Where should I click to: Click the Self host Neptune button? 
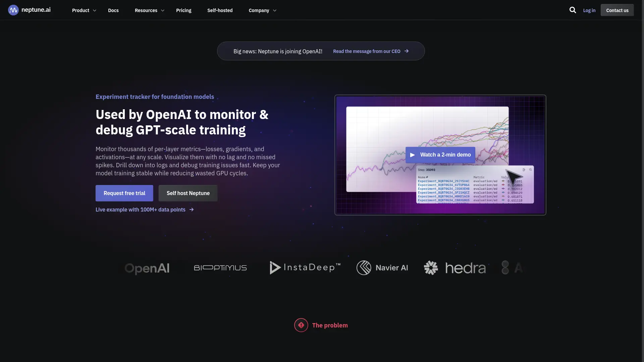click(188, 193)
